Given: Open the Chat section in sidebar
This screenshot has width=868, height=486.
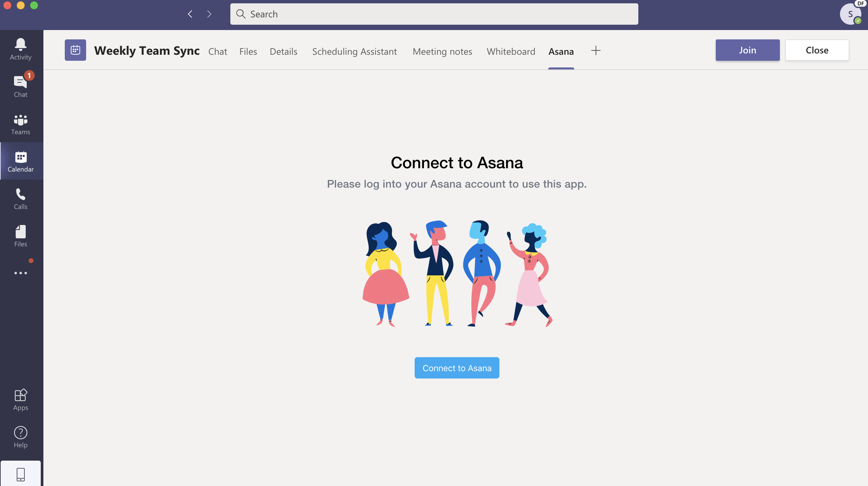Looking at the screenshot, I should tap(20, 86).
